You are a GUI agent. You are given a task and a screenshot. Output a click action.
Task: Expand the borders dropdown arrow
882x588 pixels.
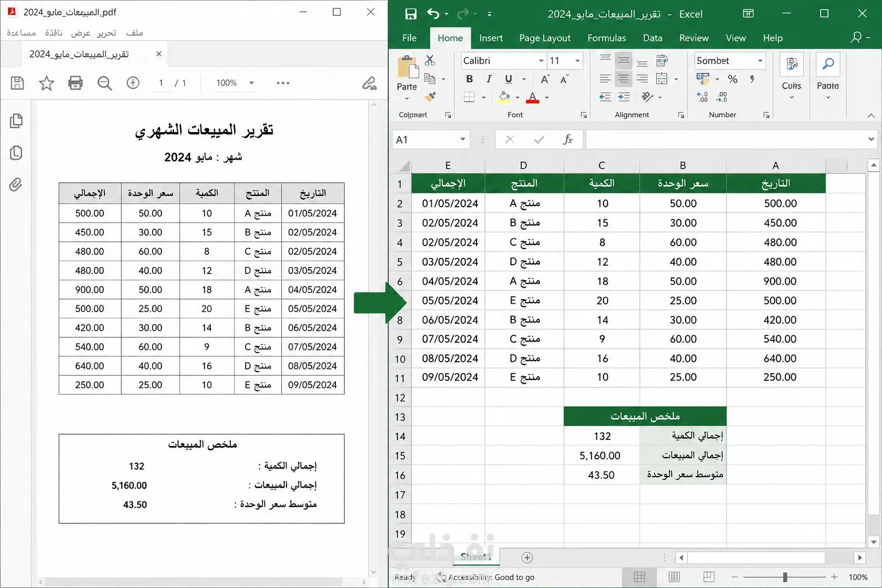pyautogui.click(x=483, y=98)
